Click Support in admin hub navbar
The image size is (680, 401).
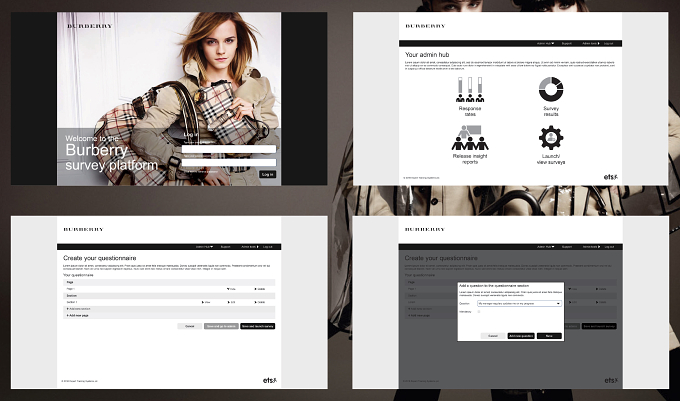click(567, 43)
